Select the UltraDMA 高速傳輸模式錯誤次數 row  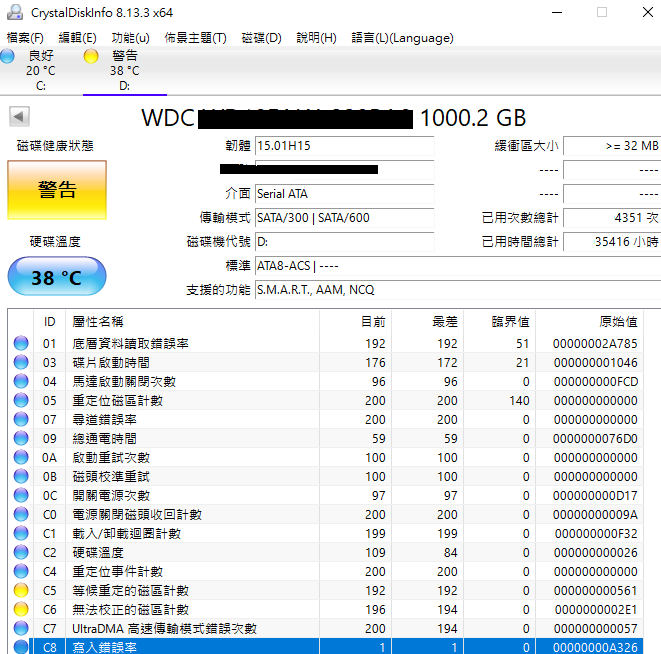[x=325, y=628]
